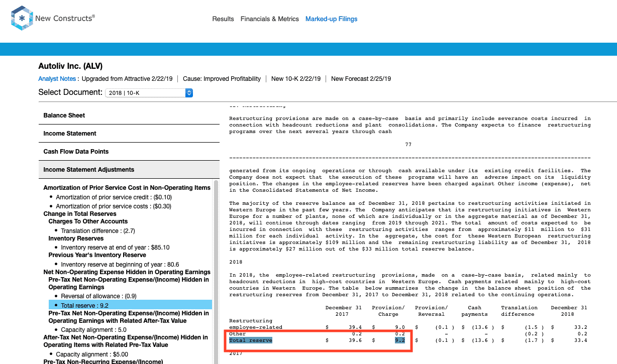Click the New Constructs hexagon logo
Image resolution: width=617 pixels, height=364 pixels.
(21, 19)
